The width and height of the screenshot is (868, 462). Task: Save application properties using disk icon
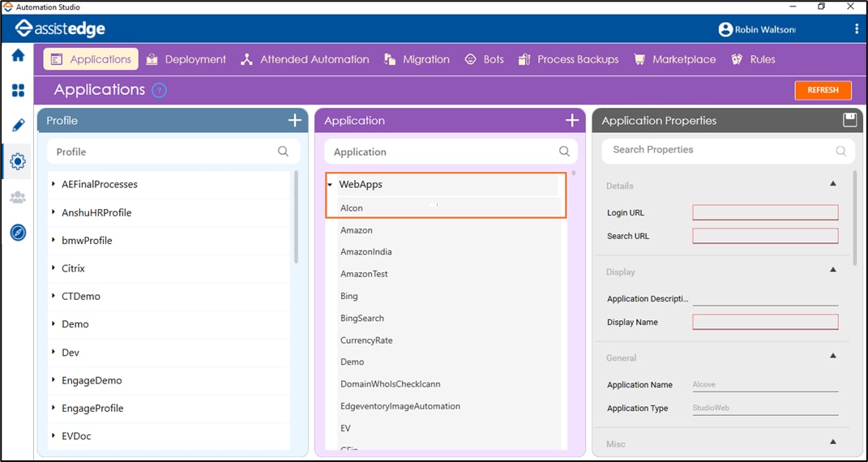click(x=849, y=120)
